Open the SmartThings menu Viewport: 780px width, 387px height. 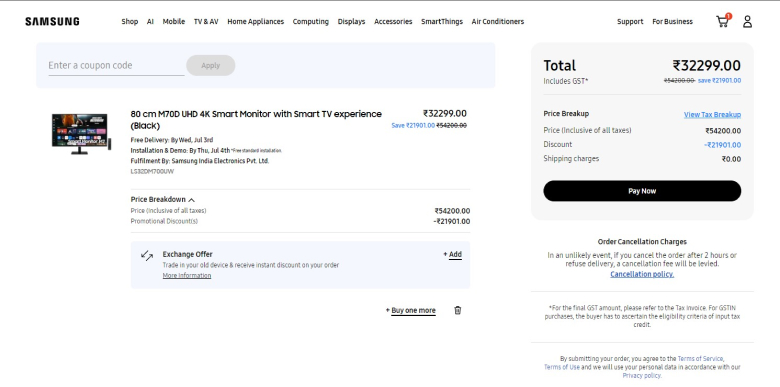[x=442, y=21]
